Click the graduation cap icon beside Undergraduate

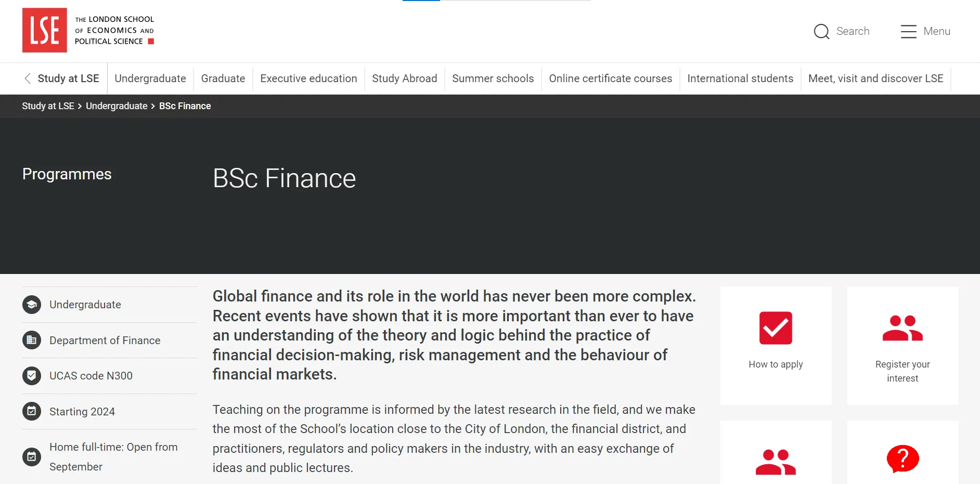click(x=32, y=305)
